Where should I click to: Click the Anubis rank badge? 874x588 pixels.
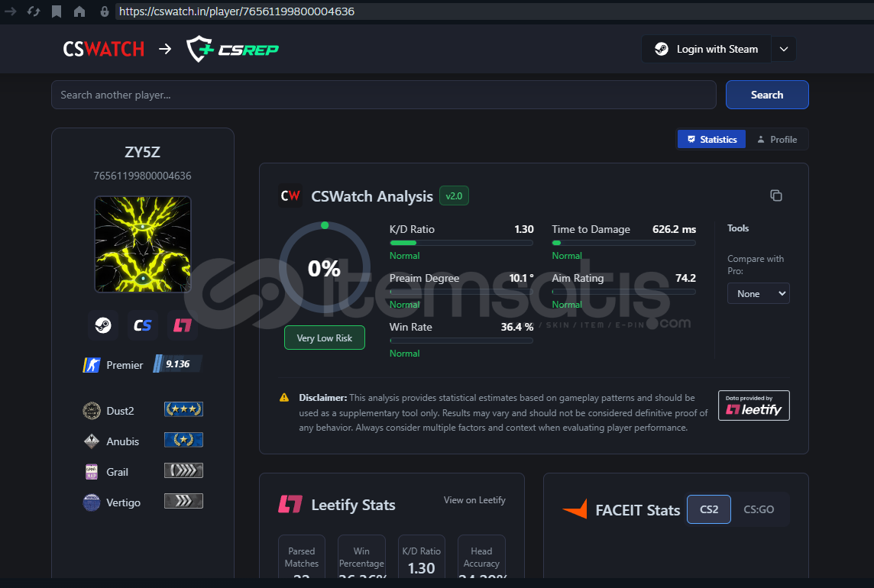(183, 440)
